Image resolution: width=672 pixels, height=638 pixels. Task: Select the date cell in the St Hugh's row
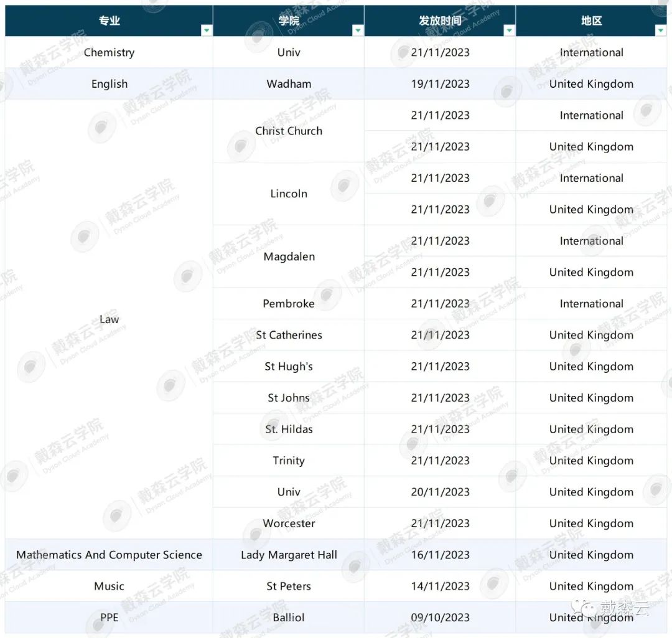click(440, 366)
